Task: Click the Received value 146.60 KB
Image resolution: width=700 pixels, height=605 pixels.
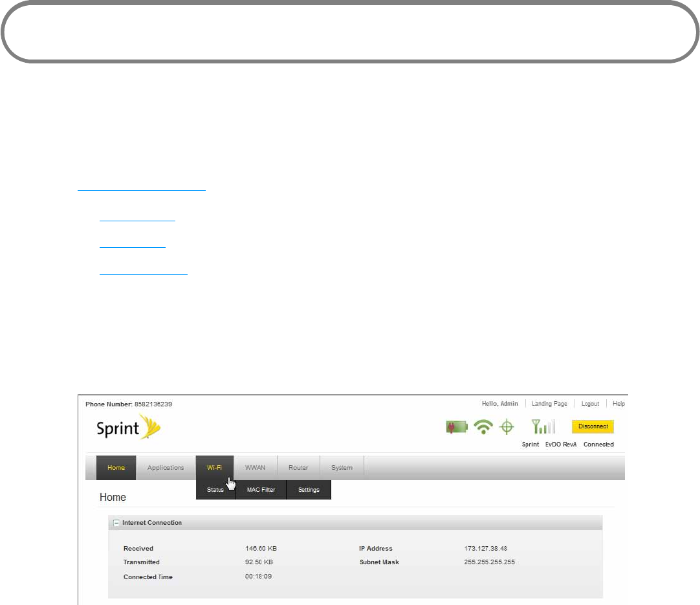Action: pos(261,548)
